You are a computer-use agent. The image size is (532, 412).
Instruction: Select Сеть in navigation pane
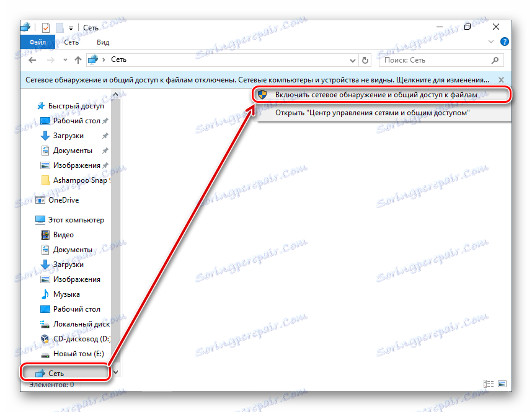coord(65,374)
